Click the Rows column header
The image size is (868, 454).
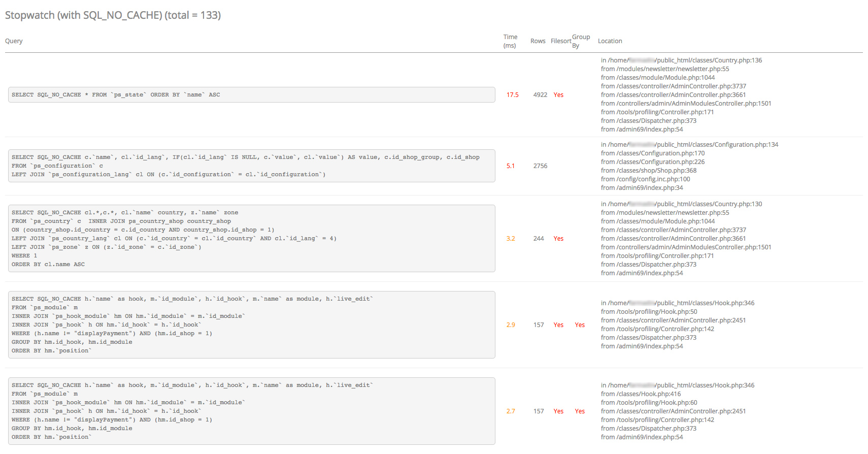538,41
